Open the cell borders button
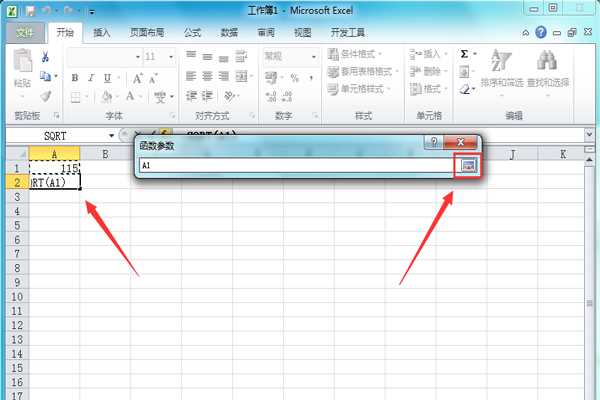This screenshot has height=400, width=600. 75,97
